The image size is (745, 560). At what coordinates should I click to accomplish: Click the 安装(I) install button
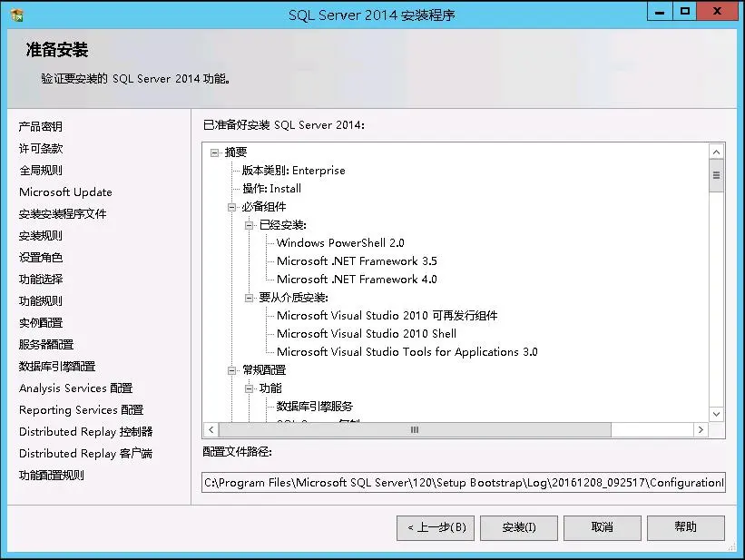519,527
